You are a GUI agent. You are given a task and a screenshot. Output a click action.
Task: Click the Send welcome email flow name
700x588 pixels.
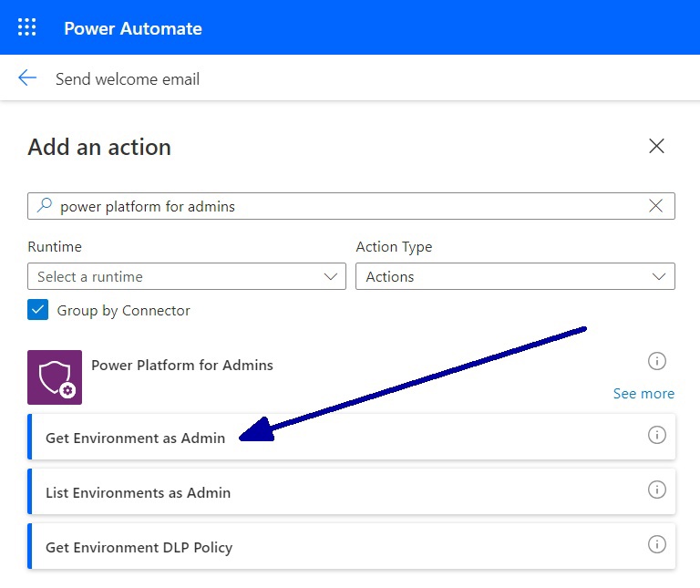click(x=128, y=79)
